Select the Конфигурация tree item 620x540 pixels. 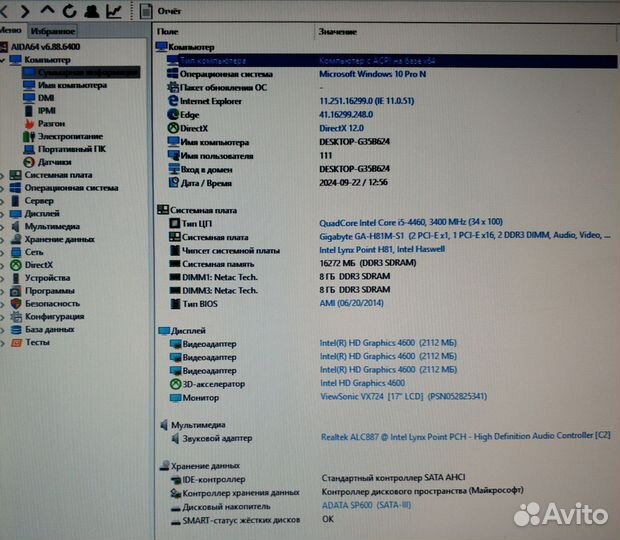[54, 317]
